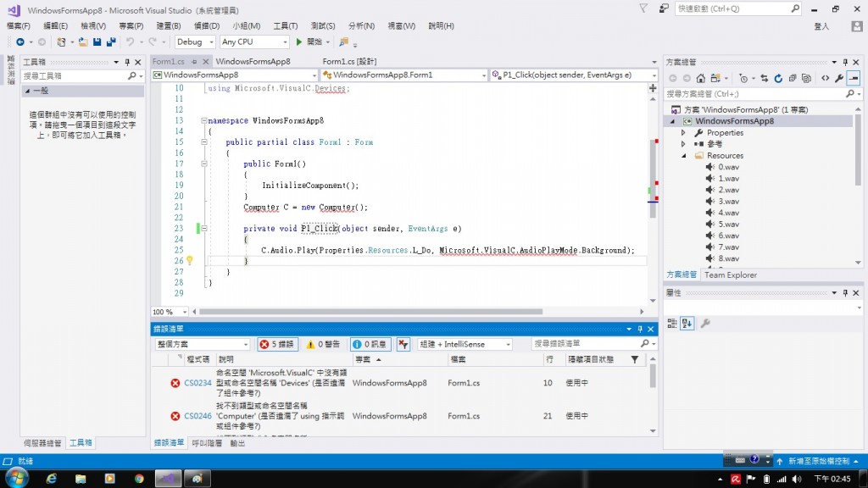Toggle the 0 messages filter button
This screenshot has width=868, height=488.
tap(370, 344)
